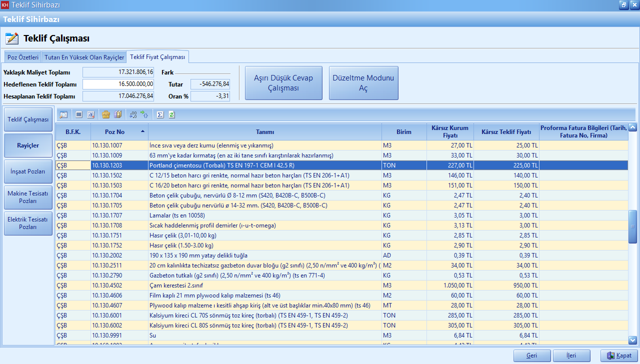Click the Sigma sum toolbar icon

point(160,114)
